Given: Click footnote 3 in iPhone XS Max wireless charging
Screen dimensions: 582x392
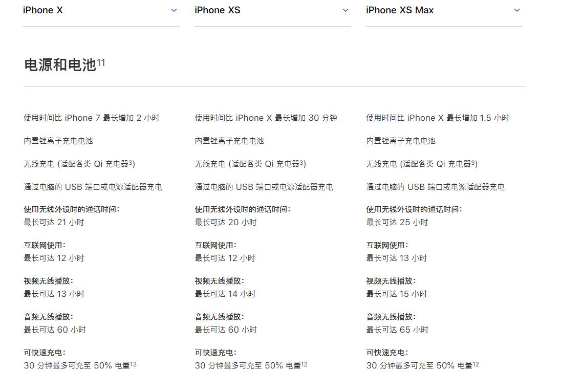Looking at the screenshot, I should pyautogui.click(x=473, y=162).
